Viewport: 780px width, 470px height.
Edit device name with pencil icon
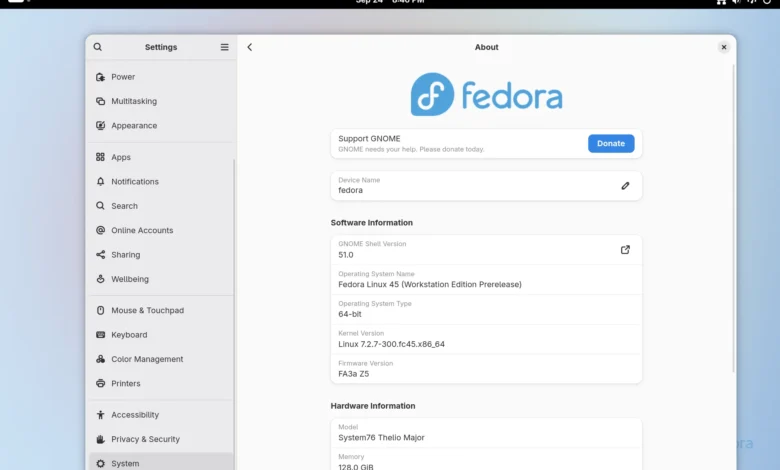click(625, 186)
